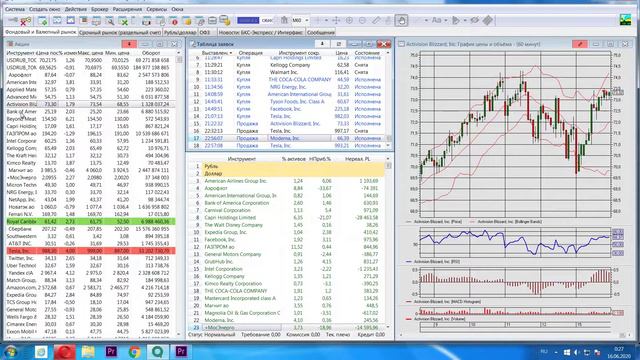
Task: Click the eraser diamond icon in the toolbar
Action: coord(488,20)
